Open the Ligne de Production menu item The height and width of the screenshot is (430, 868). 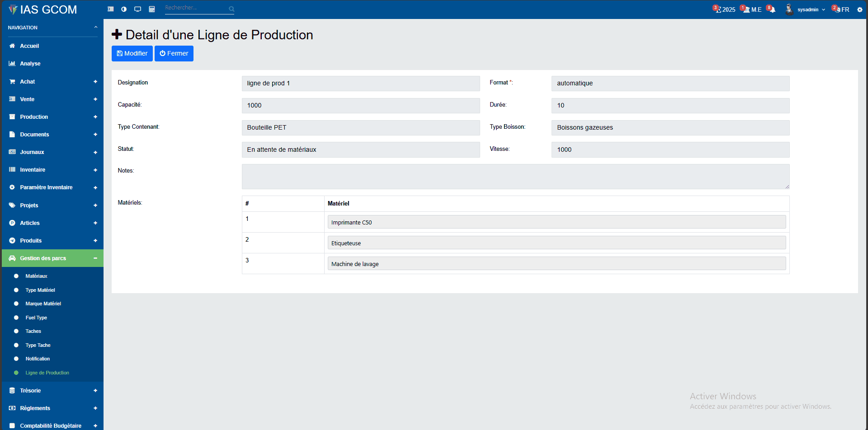click(x=47, y=373)
